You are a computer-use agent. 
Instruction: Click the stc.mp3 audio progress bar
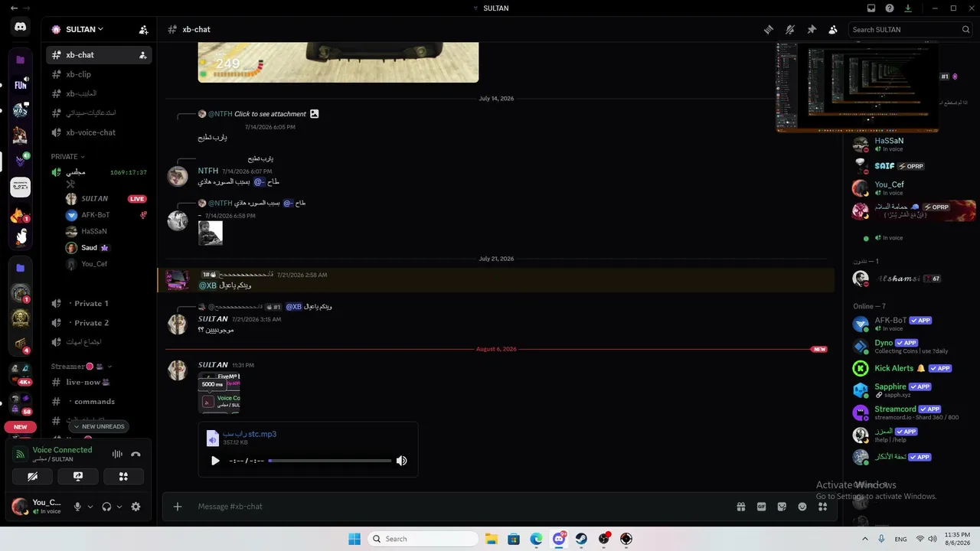[330, 461]
